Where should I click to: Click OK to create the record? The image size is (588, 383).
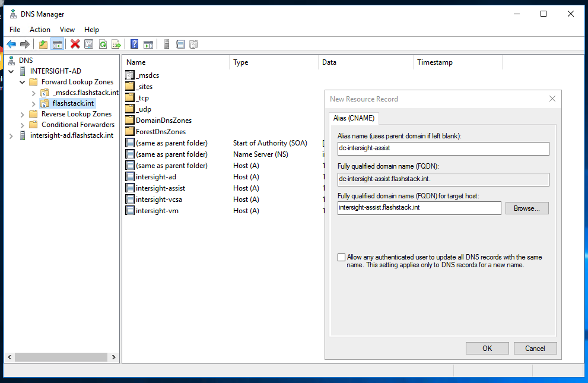point(487,349)
